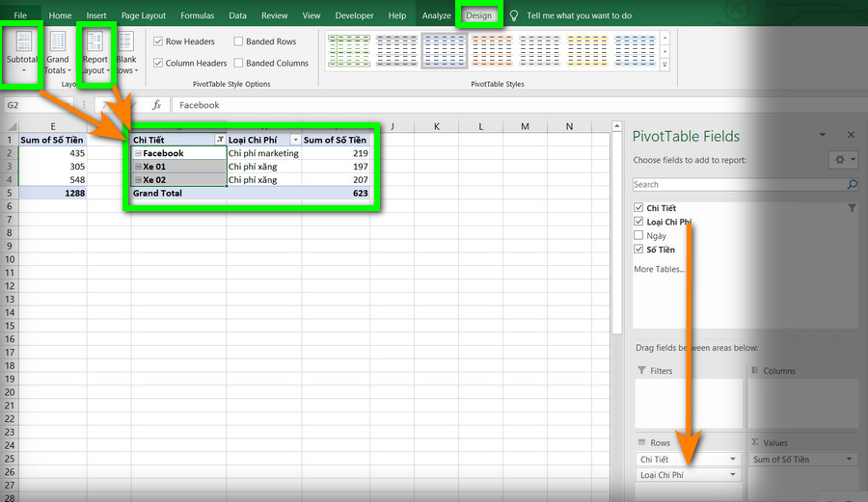Image resolution: width=868 pixels, height=502 pixels.
Task: Expand the Sum of Số Tiền values dropdown
Action: 849,459
